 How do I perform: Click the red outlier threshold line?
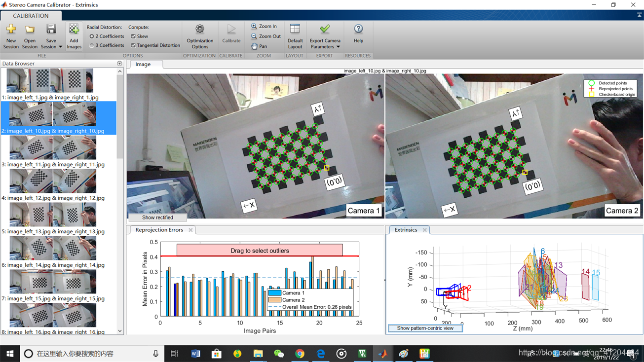(260, 256)
